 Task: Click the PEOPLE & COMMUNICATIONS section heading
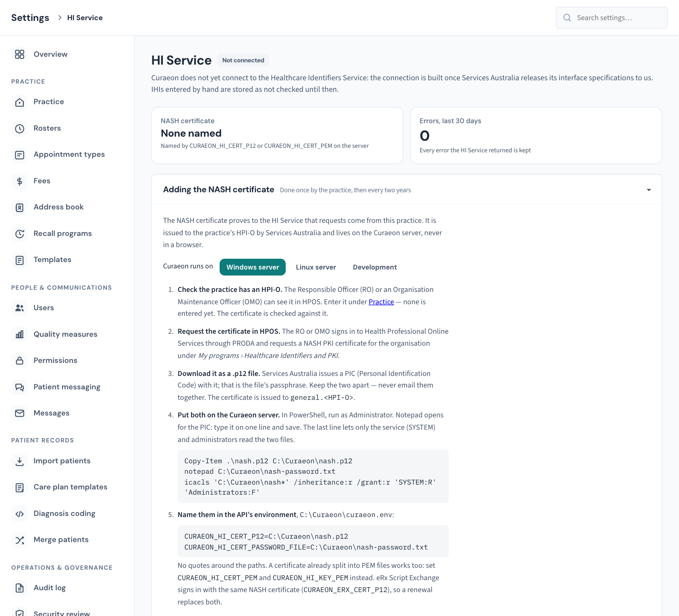tap(62, 287)
